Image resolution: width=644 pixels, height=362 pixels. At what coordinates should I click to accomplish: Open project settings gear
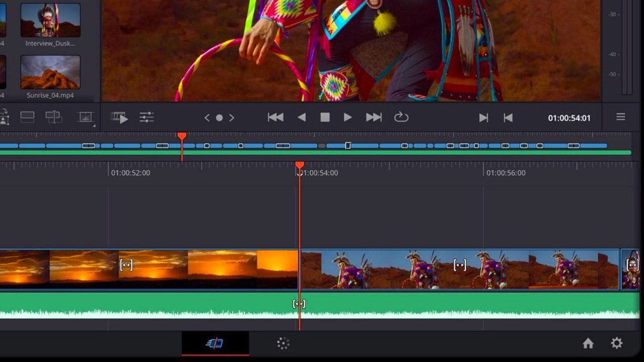(x=617, y=343)
